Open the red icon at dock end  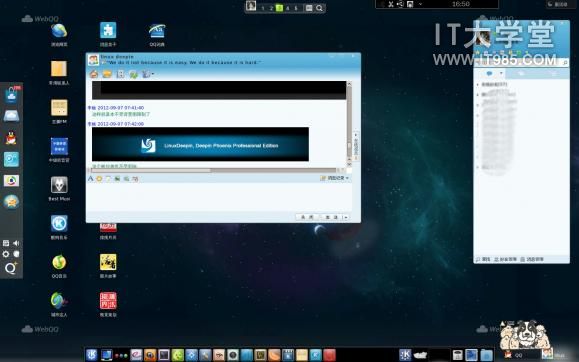tap(329, 355)
